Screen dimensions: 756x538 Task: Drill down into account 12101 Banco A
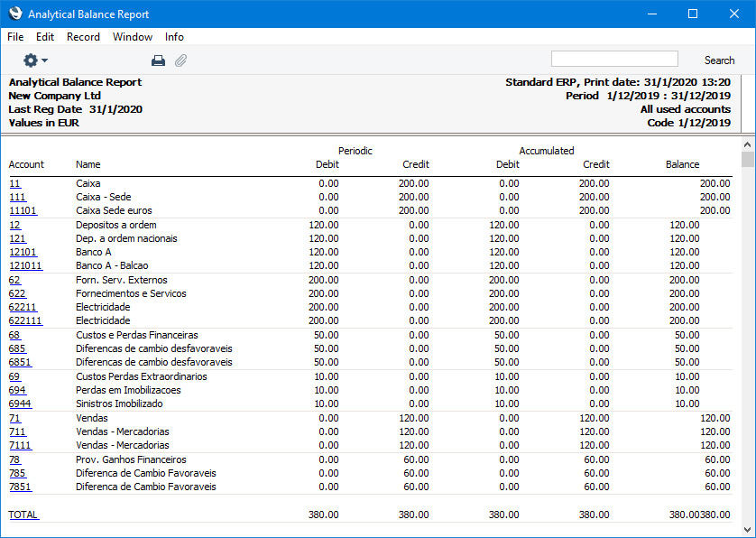[23, 252]
